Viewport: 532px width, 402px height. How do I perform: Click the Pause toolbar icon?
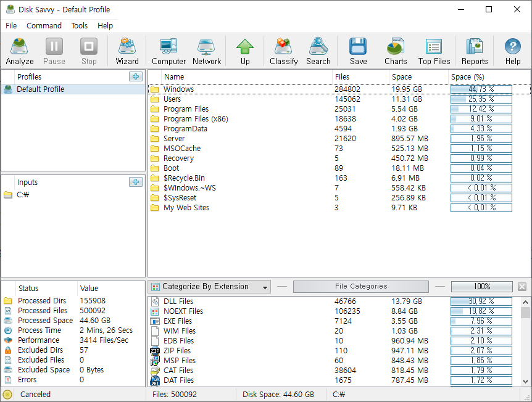pyautogui.click(x=54, y=51)
